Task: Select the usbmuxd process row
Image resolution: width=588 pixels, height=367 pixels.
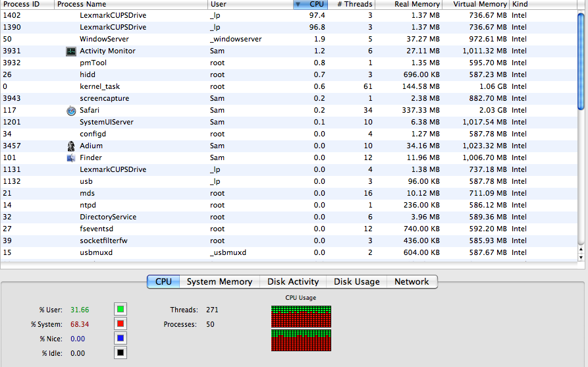Action: tap(289, 252)
